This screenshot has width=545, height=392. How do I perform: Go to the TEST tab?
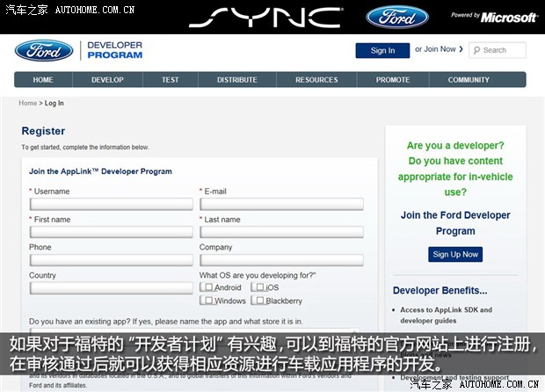pos(170,80)
